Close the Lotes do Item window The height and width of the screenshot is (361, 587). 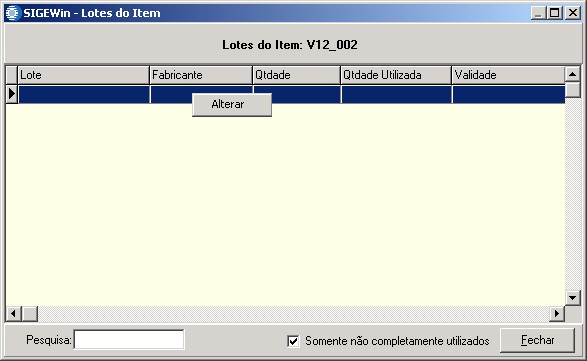(x=572, y=13)
